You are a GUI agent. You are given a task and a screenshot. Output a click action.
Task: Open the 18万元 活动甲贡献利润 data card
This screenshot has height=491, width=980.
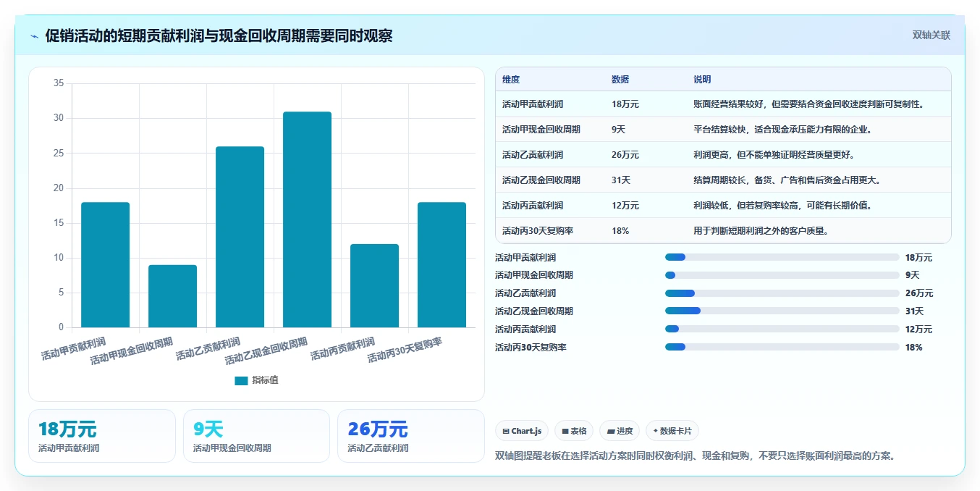(x=102, y=436)
